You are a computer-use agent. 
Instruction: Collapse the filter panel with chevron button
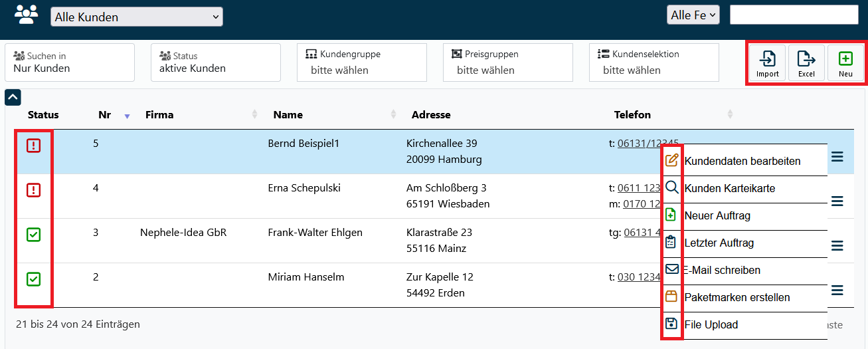13,98
